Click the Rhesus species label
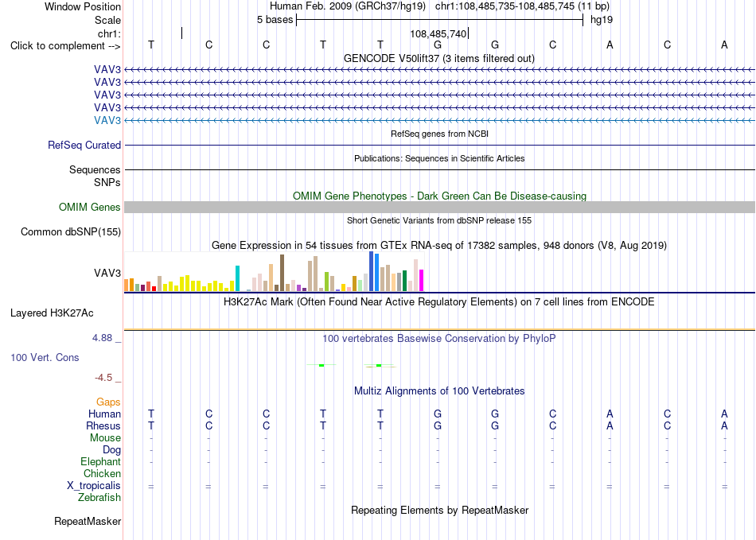The image size is (756, 540). point(103,425)
